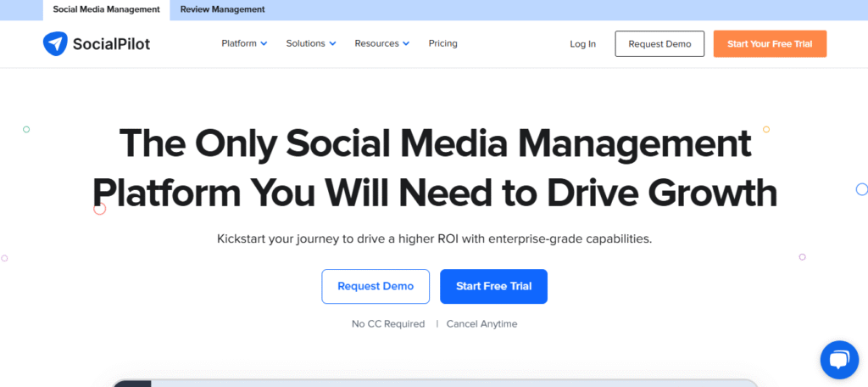Click the small green circle near the left edge
This screenshot has width=868, height=387.
[x=26, y=130]
